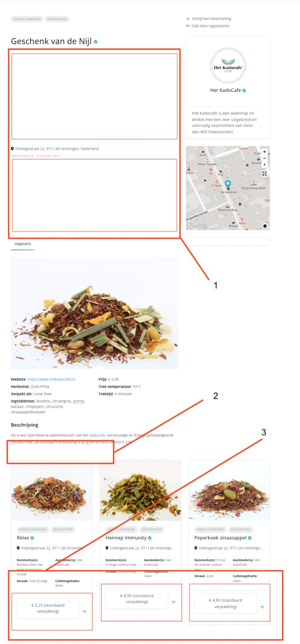Report listing via the flag icon
Image resolution: width=300 pixels, height=644 pixels.
(x=188, y=26)
